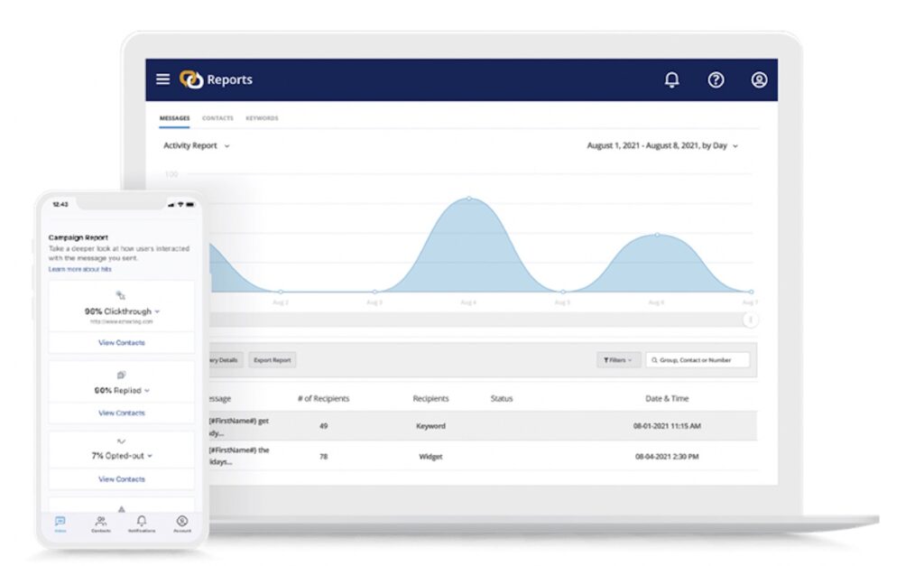This screenshot has width=924, height=566.
Task: Click the '08-01-2021 11:15 AM' timestamp
Action: tap(667, 426)
